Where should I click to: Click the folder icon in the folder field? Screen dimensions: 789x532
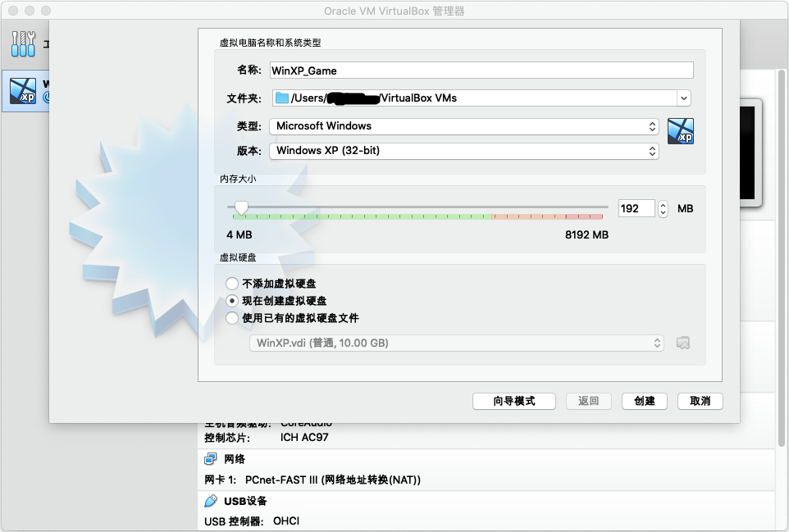tap(282, 98)
